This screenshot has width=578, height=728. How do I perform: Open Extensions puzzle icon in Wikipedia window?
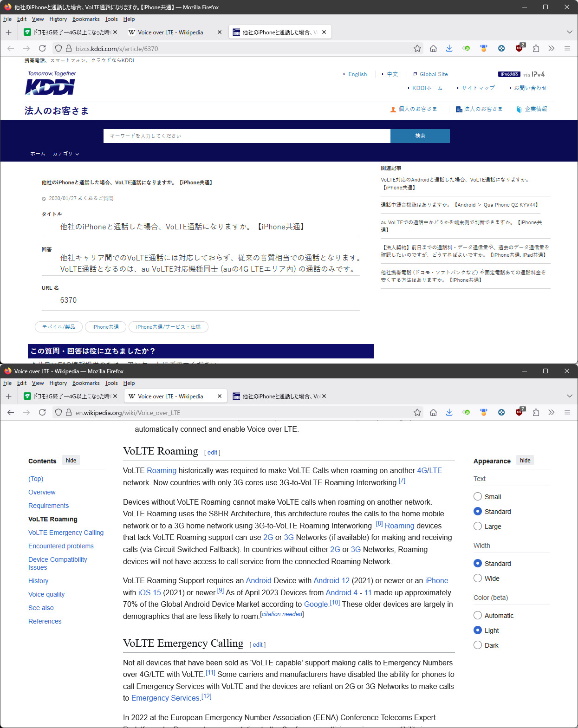[x=536, y=412]
